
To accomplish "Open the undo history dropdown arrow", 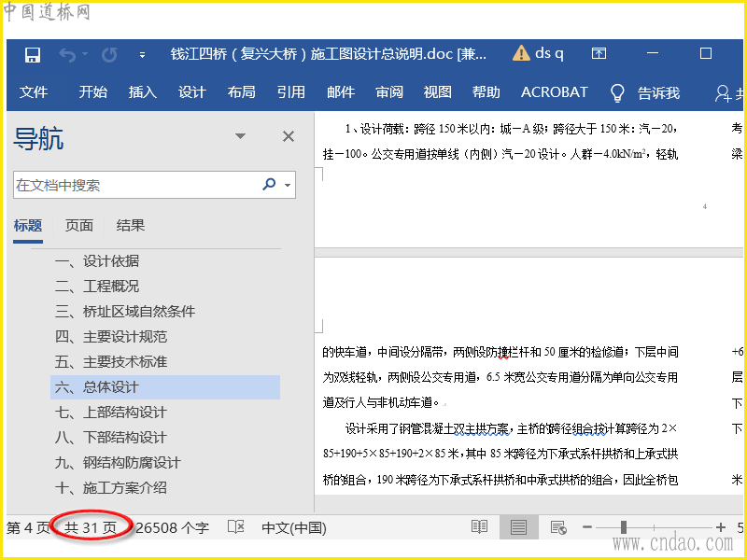I will tap(85, 54).
